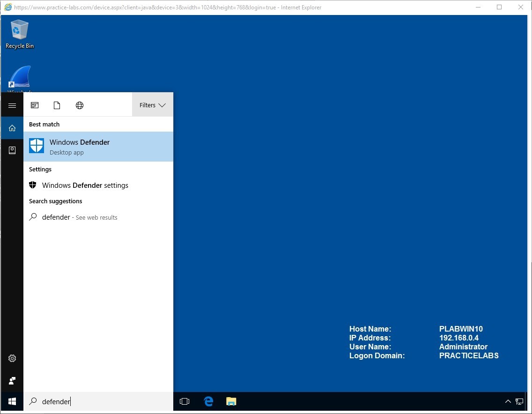Click the IP Address: label
The image size is (532, 414).
(370, 338)
